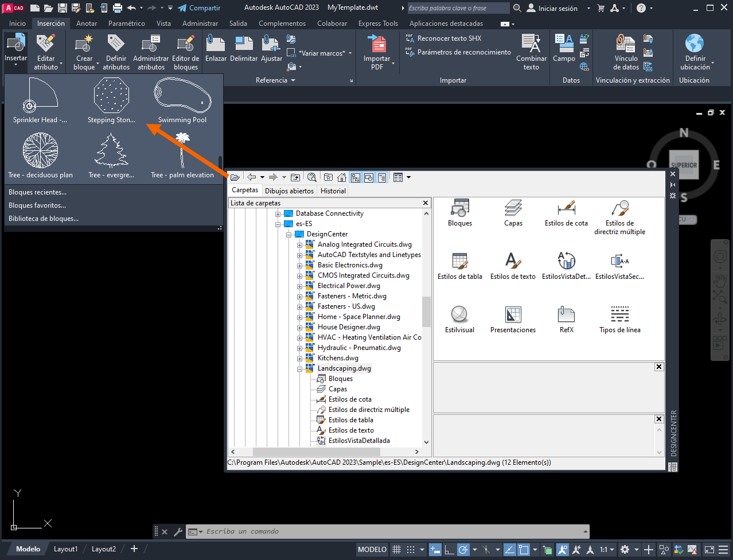Expand the Kitchens.dwg tree node
This screenshot has height=560, width=733.
tap(299, 359)
